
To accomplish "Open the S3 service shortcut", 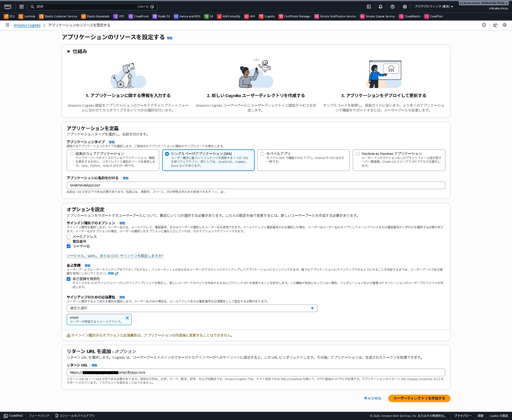I will [x=209, y=16].
